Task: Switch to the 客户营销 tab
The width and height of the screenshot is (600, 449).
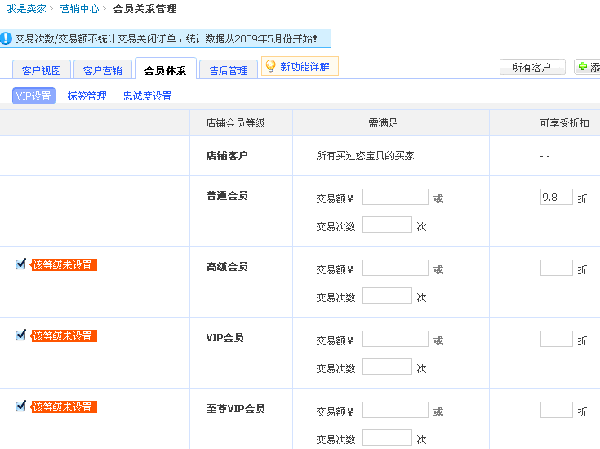Action: [102, 71]
